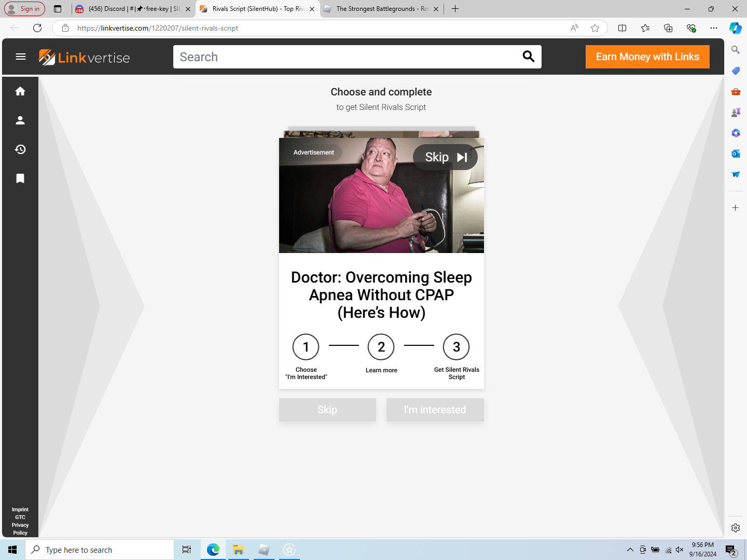
Task: Open the notification center
Action: tap(731, 550)
